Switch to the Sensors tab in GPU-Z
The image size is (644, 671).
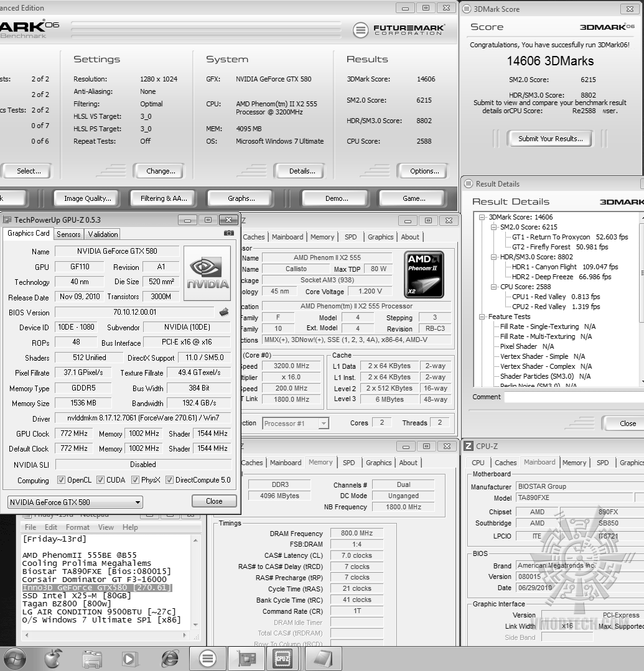(68, 234)
